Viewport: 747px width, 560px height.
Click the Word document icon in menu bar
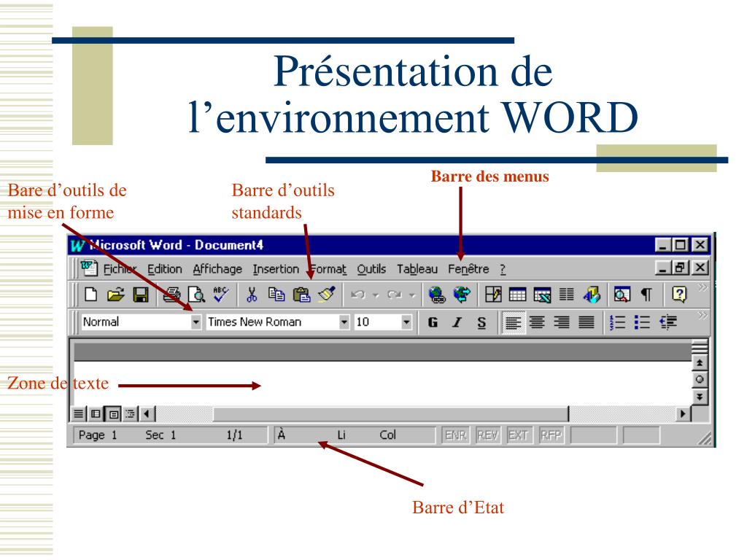pos(88,268)
